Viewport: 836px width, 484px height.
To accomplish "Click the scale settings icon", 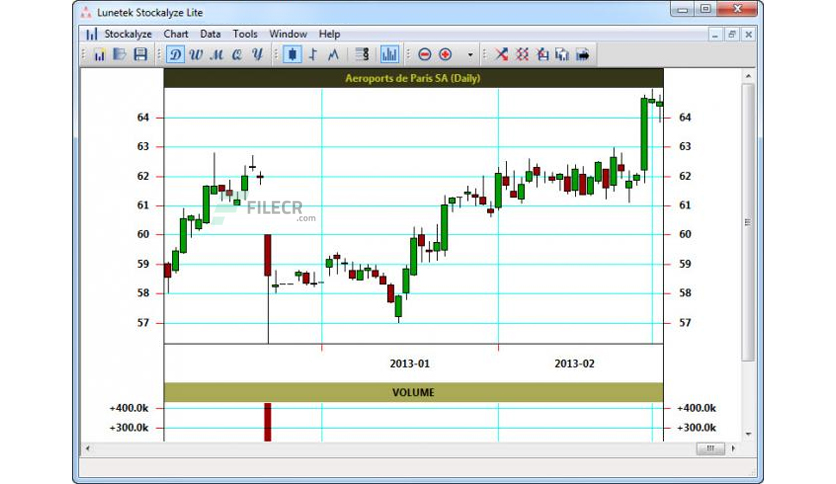I will [x=362, y=54].
